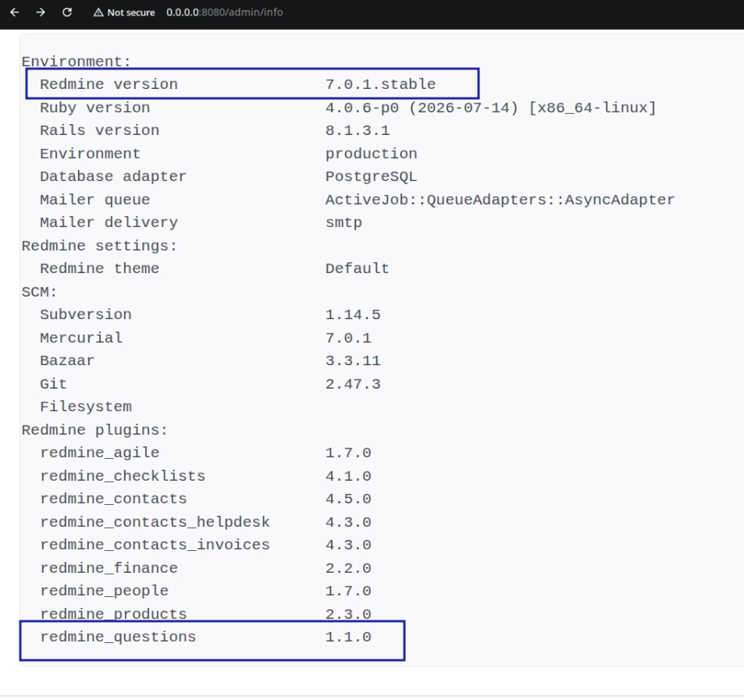The width and height of the screenshot is (744, 700).
Task: Click the 'Redmine version' label
Action: (109, 84)
